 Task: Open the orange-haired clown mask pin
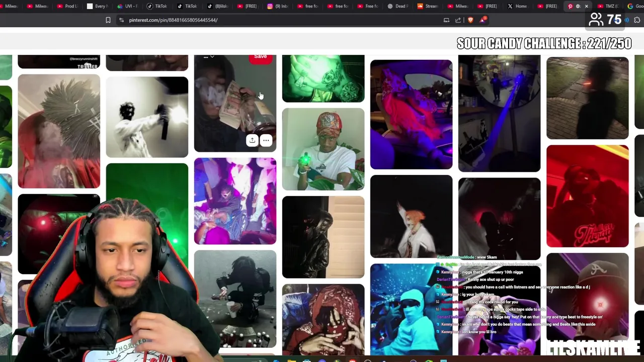click(x=411, y=216)
